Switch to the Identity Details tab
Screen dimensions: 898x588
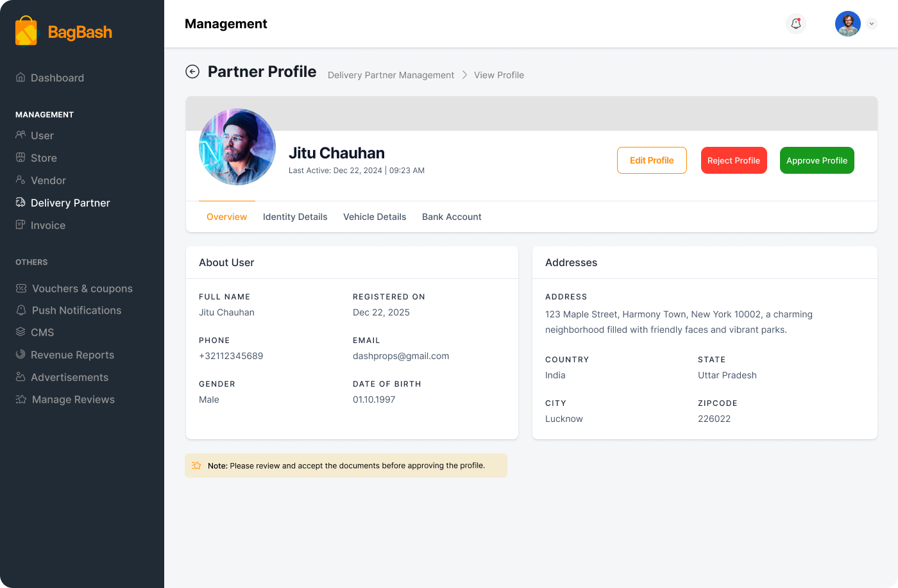[295, 217]
